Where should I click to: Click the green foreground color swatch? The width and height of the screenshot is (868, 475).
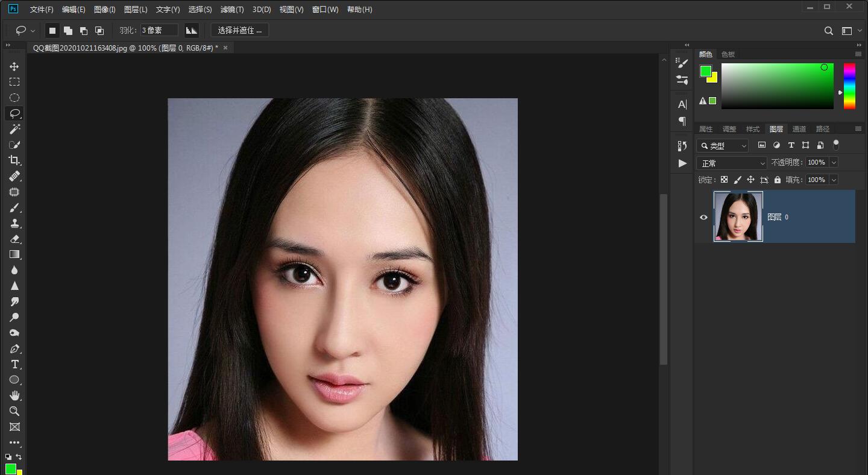tap(706, 71)
